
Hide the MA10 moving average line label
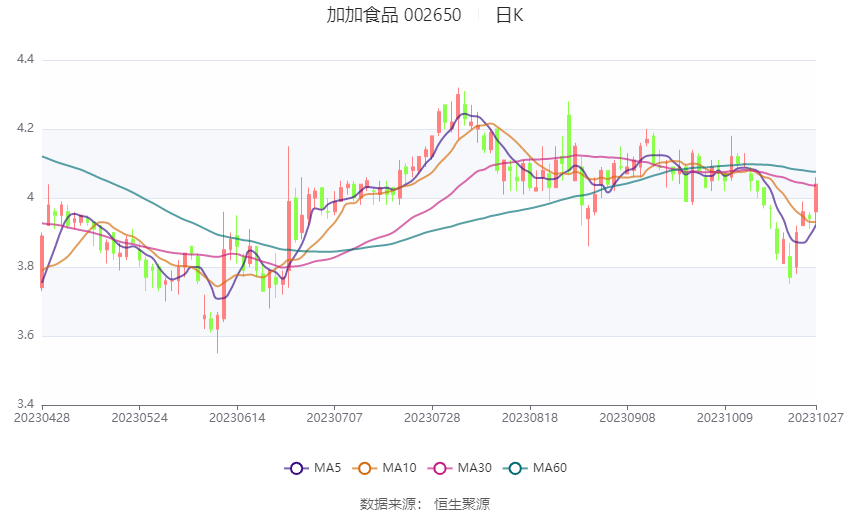tap(400, 467)
